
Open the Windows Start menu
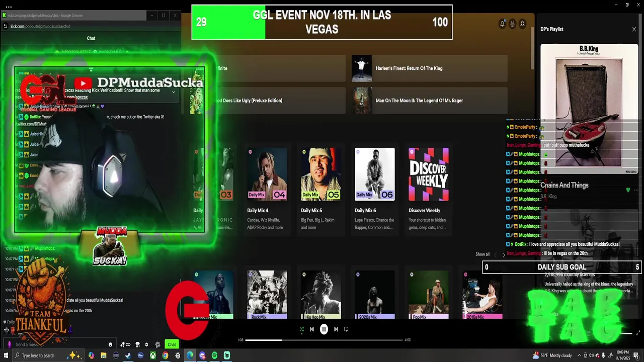point(7,355)
